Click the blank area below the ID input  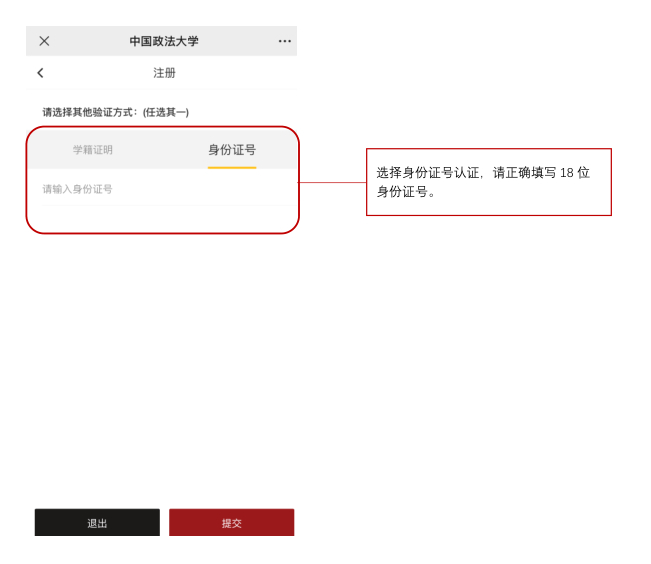(163, 218)
